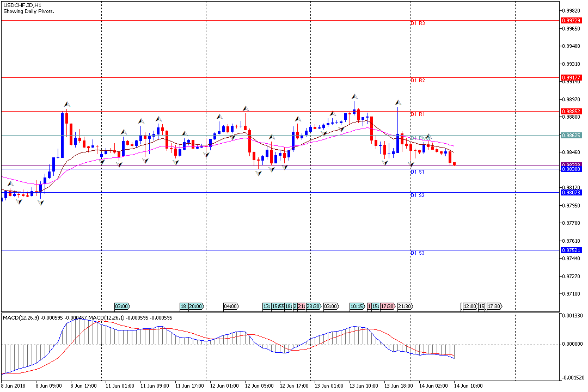Click the 0.001330 MACD scale value
This screenshot has width=588, height=392.
coord(572,315)
